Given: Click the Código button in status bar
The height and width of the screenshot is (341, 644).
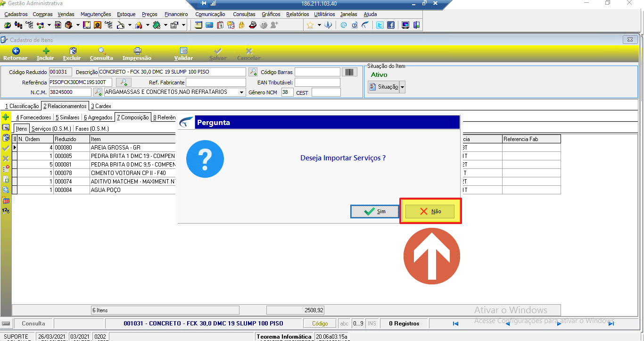Looking at the screenshot, I should [x=320, y=324].
